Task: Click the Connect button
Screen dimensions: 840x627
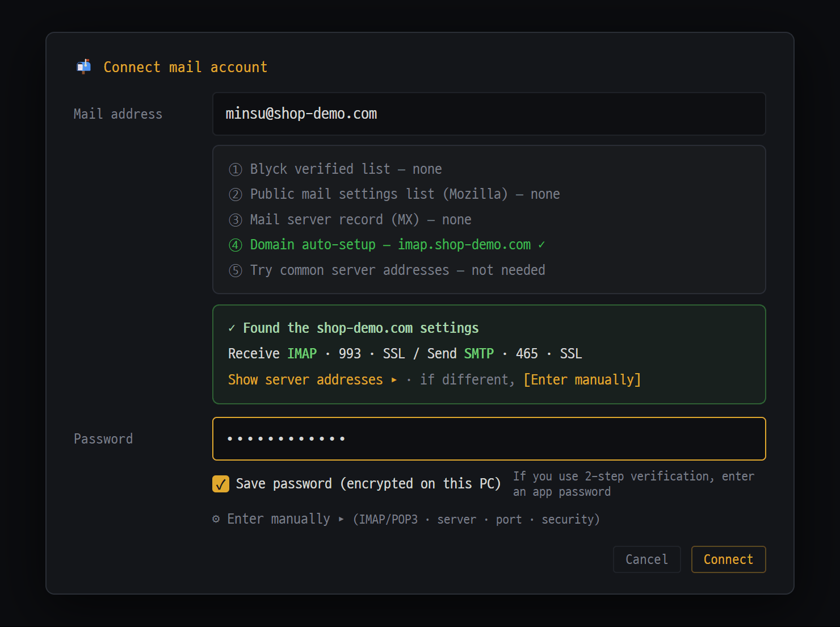Action: tap(729, 559)
